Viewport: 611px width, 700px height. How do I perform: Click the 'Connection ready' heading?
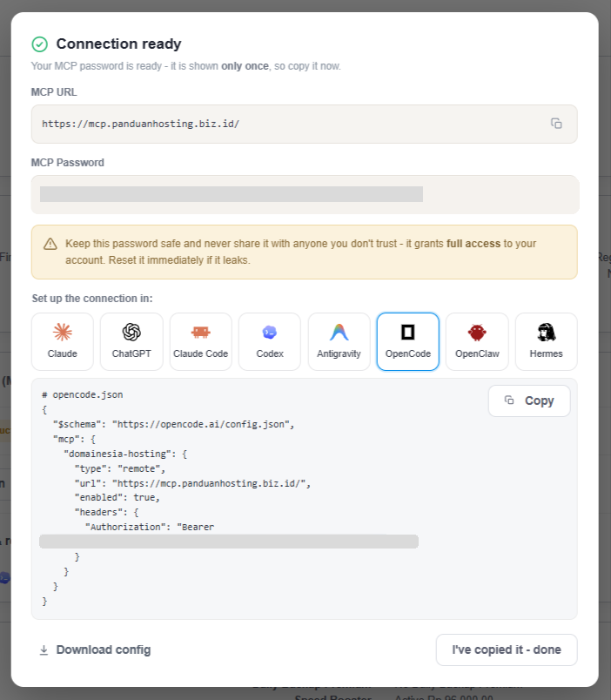pyautogui.click(x=118, y=44)
